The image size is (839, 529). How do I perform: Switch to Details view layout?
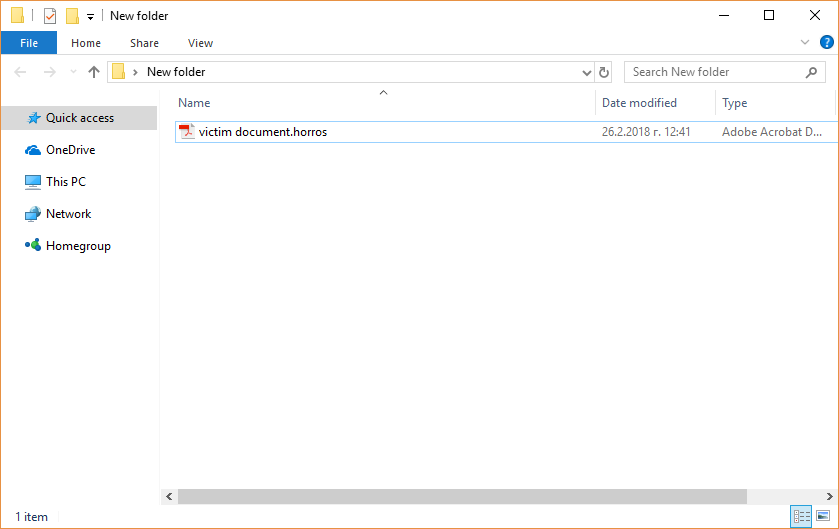tap(801, 516)
